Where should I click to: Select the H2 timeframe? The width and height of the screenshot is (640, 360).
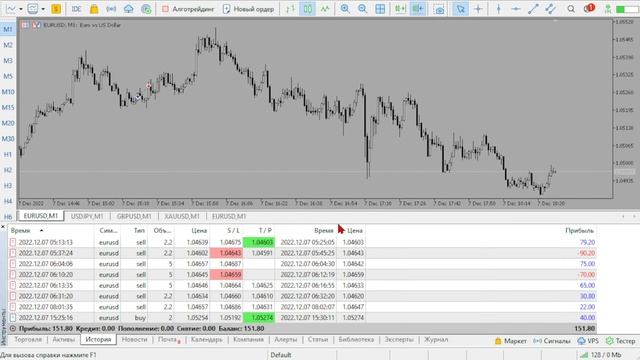tap(8, 170)
